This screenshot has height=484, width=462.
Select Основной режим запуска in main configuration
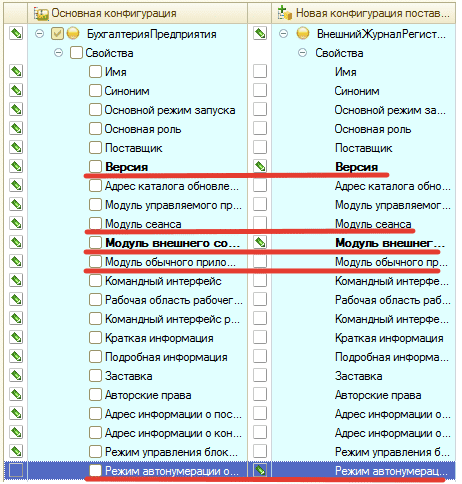pos(170,110)
